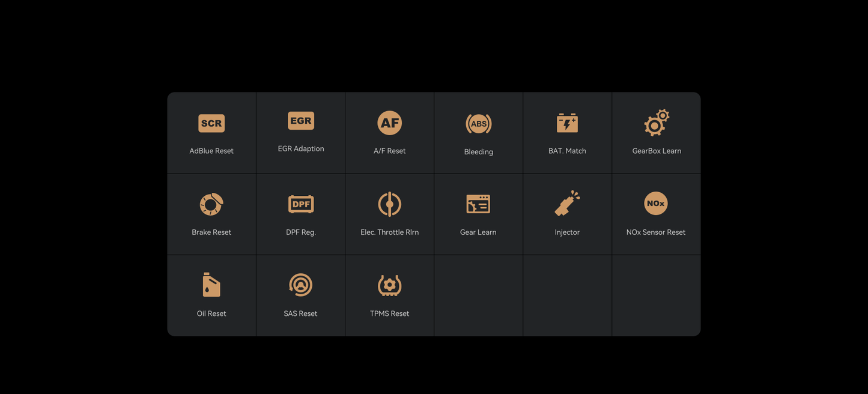Select the Brake Reset disc icon

[211, 204]
